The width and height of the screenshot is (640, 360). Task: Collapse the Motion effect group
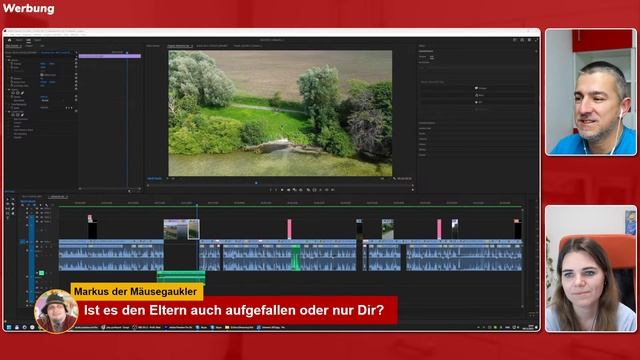(x=9, y=60)
